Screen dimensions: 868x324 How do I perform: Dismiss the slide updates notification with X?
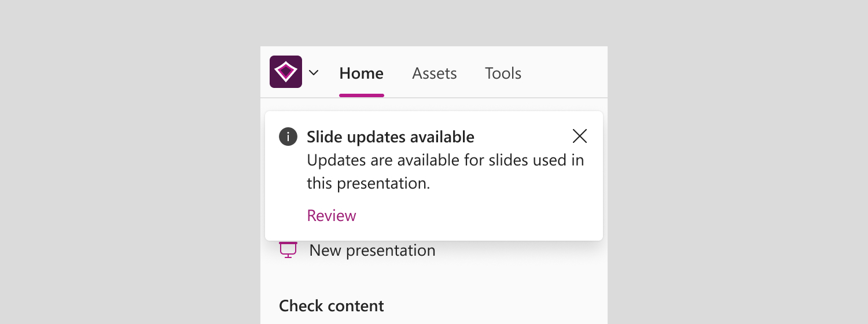click(579, 136)
